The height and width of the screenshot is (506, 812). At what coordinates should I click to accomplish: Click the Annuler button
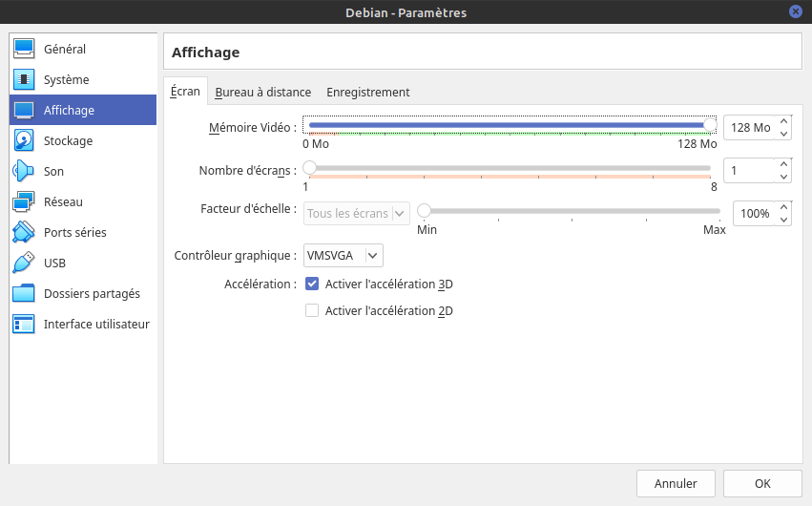tap(676, 484)
